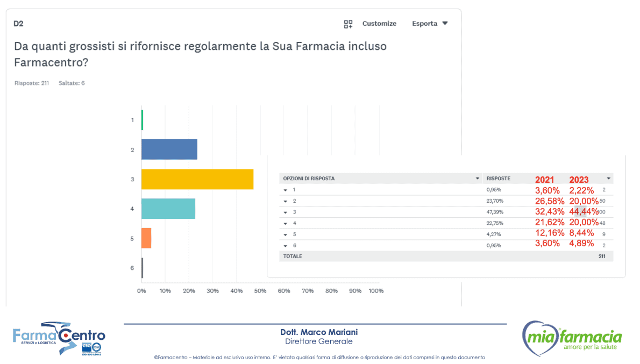Open the Esporta dropdown menu

coord(430,24)
